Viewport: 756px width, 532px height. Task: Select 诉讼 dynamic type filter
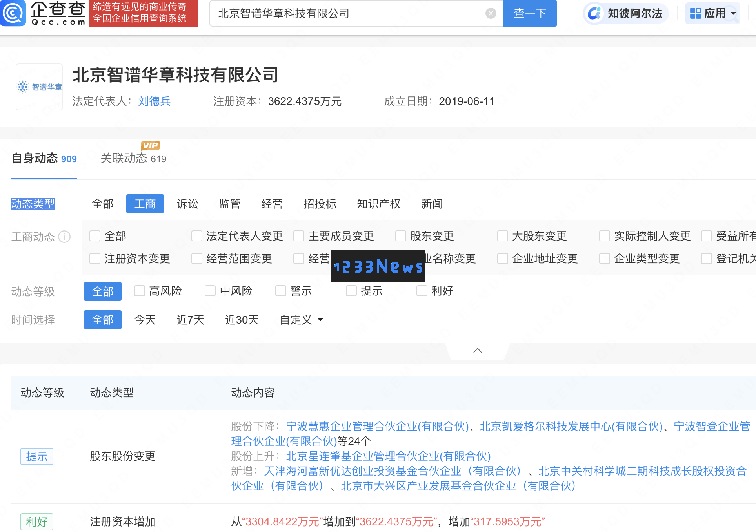point(187,204)
